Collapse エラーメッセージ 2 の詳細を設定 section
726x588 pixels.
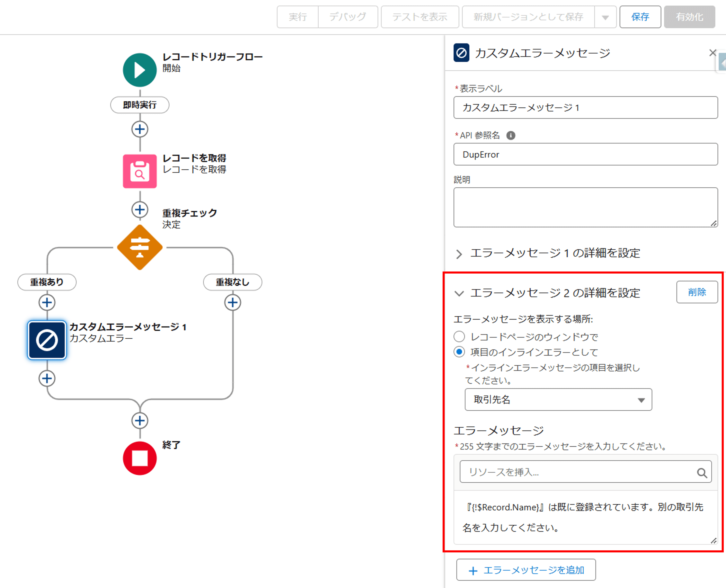459,293
